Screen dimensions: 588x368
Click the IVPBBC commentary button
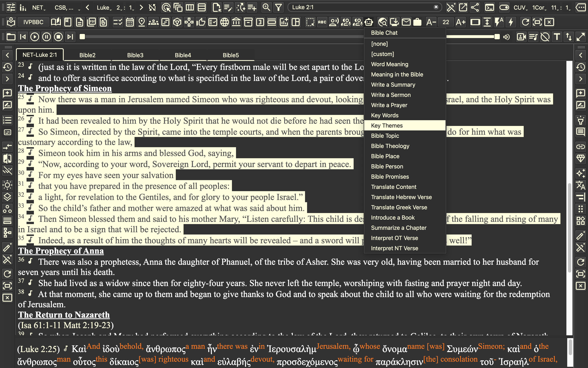point(33,22)
